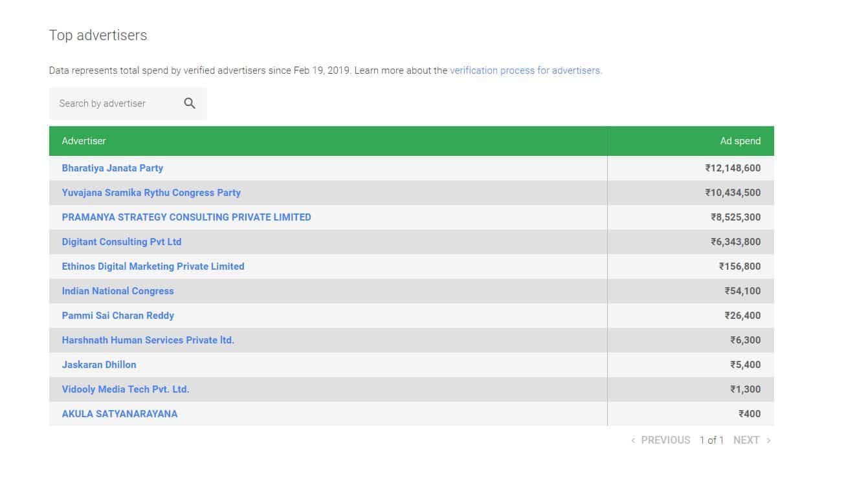This screenshot has height=489, width=868.
Task: Click the ₹10,434,500 ad spend value
Action: click(x=733, y=193)
